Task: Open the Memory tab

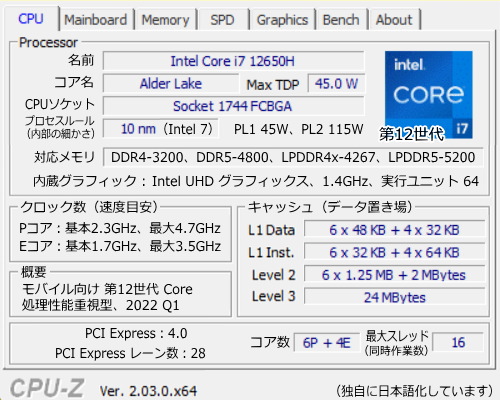Action: 165,20
